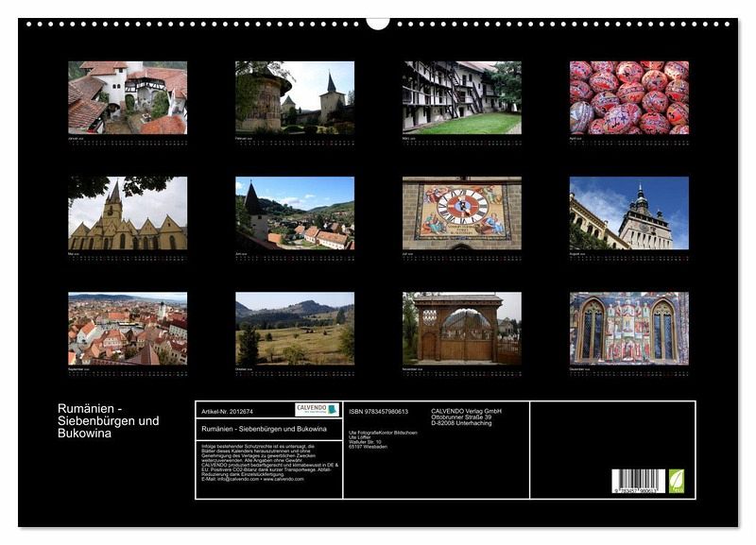Viewport: 756px width, 545px height.
Task: Click the green leaf eco icon
Action: click(x=676, y=481)
